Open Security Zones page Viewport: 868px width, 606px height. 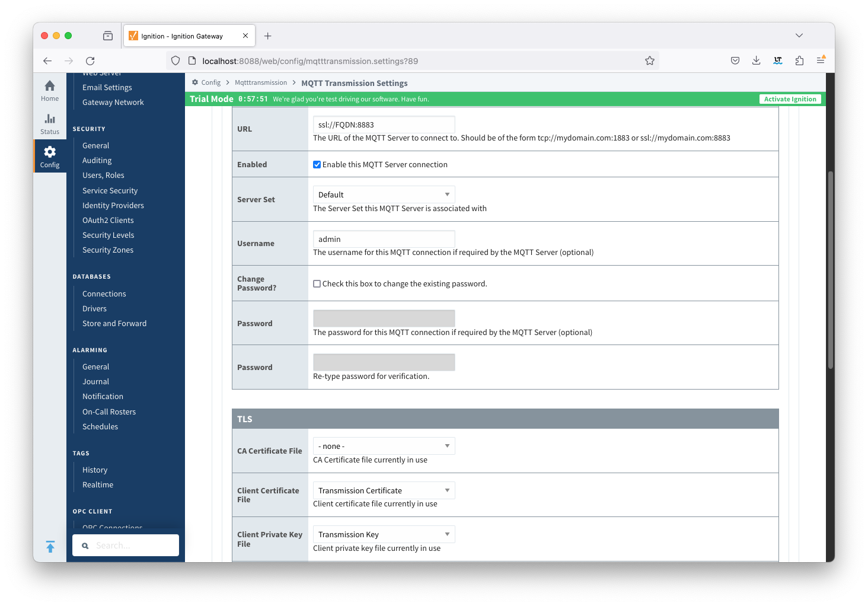108,250
